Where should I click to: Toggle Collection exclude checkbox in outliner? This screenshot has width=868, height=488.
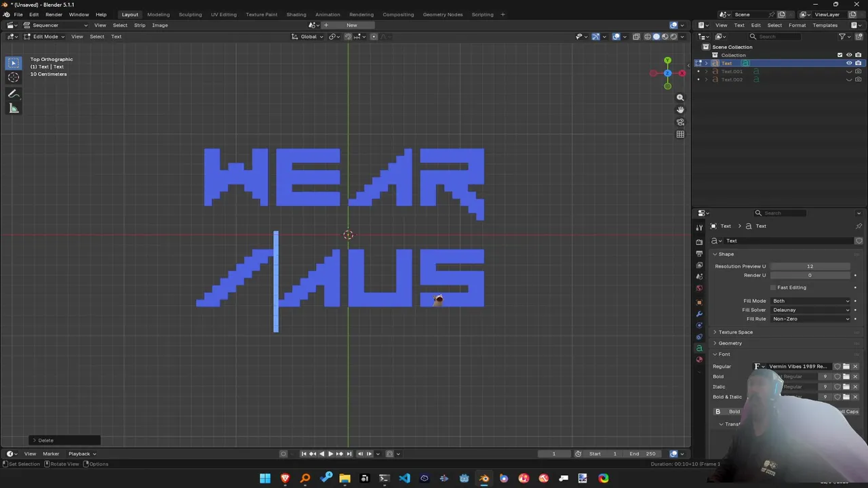(x=840, y=55)
